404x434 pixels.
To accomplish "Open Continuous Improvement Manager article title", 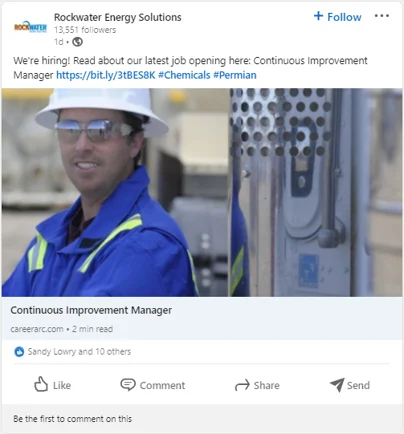I will coord(91,310).
